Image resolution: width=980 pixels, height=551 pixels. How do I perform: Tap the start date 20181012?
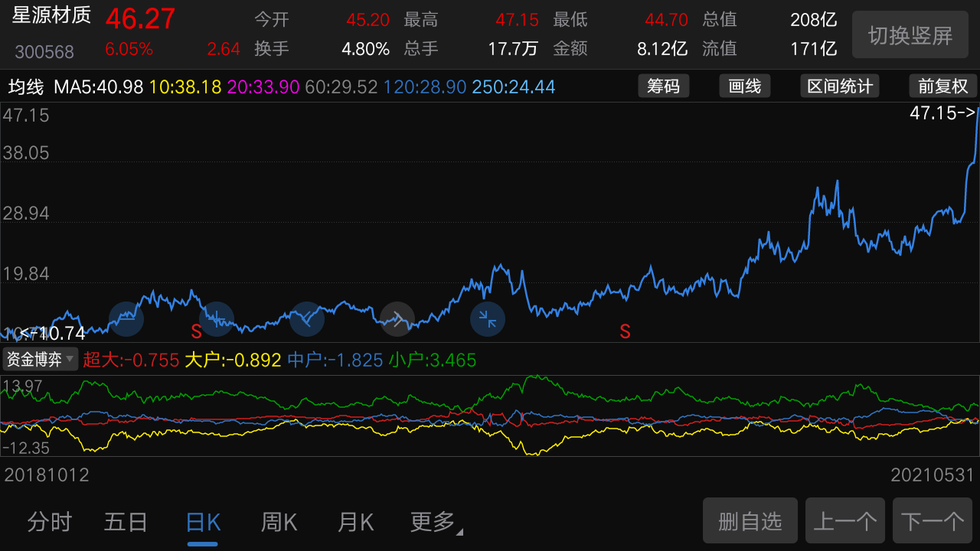(47, 475)
